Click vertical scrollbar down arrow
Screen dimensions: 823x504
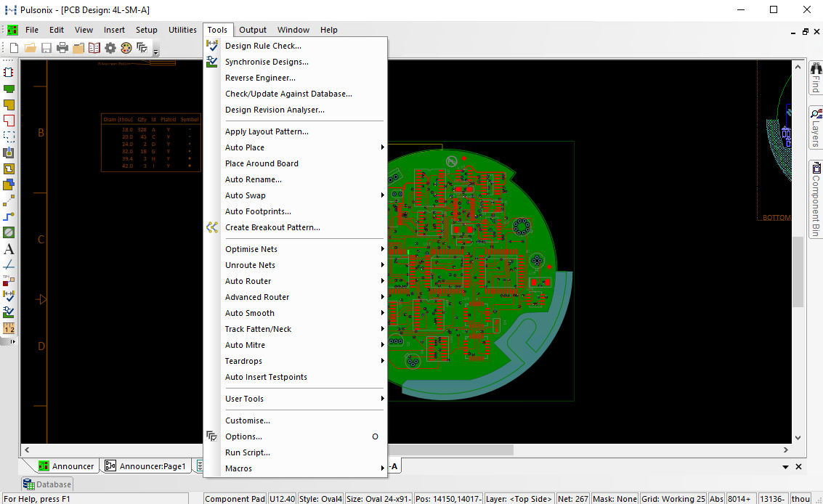click(798, 438)
